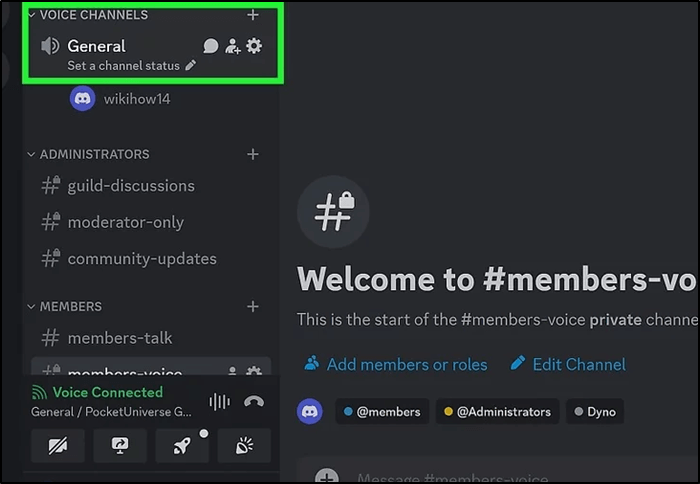The image size is (700, 484).
Task: Open General voice channel settings gear
Action: click(254, 46)
